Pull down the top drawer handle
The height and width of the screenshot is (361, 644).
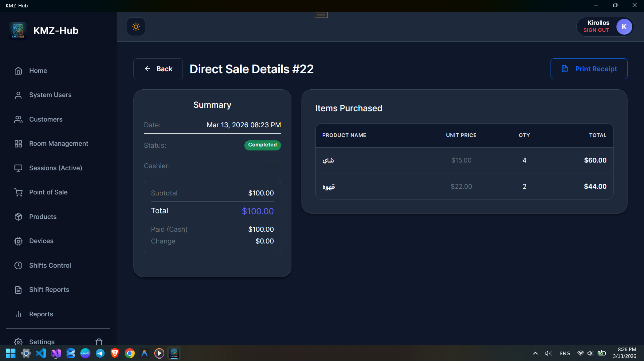321,15
